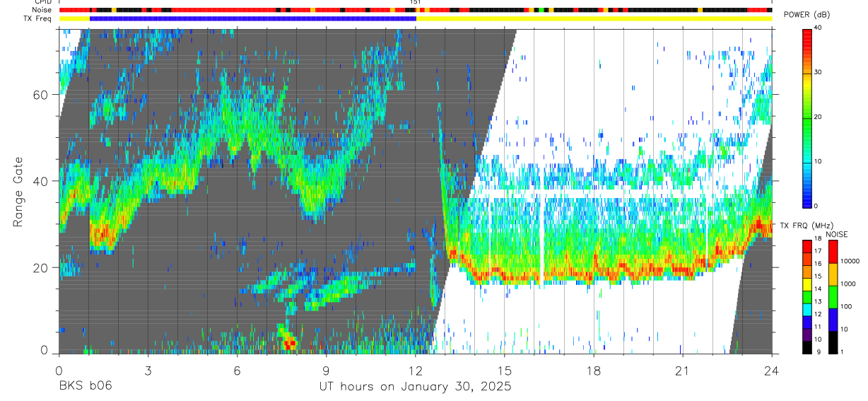This screenshot has width=868, height=401.
Task: Click the '15' label on the TX FRQ scale
Action: click(x=817, y=277)
